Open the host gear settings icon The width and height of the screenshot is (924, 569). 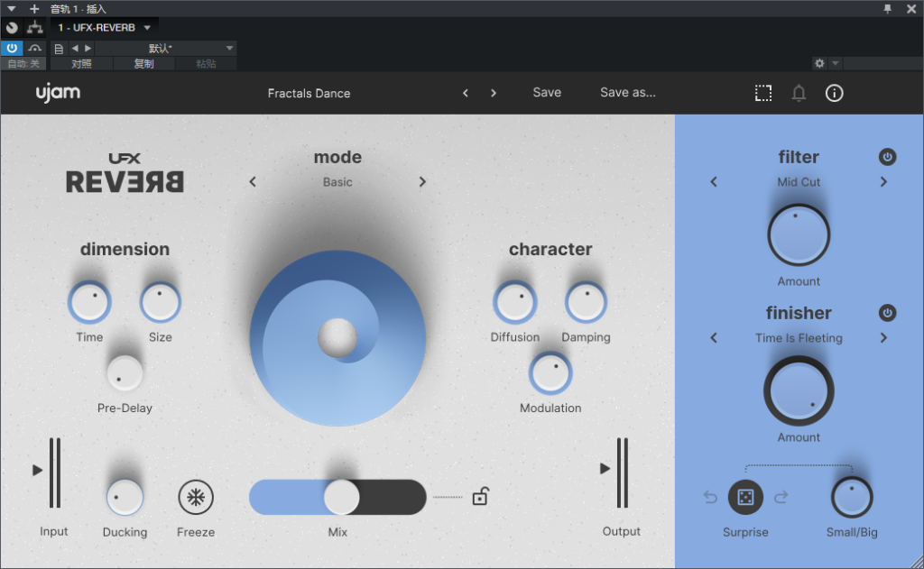(819, 63)
